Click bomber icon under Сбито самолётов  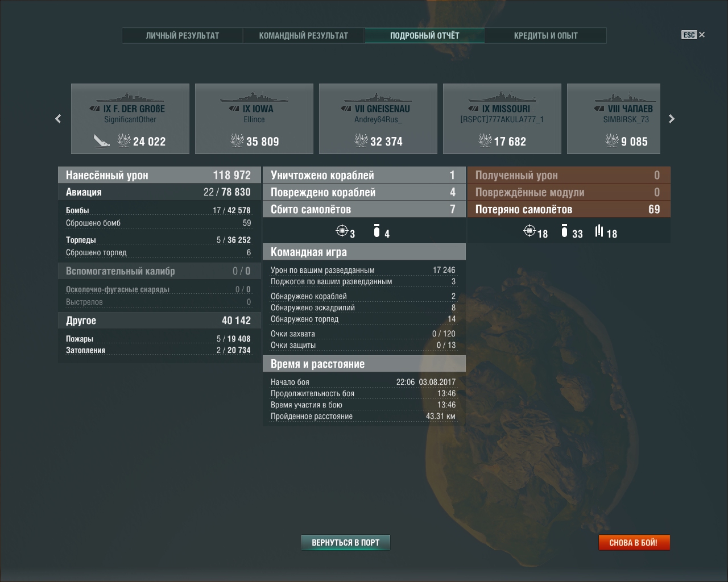[x=377, y=231]
